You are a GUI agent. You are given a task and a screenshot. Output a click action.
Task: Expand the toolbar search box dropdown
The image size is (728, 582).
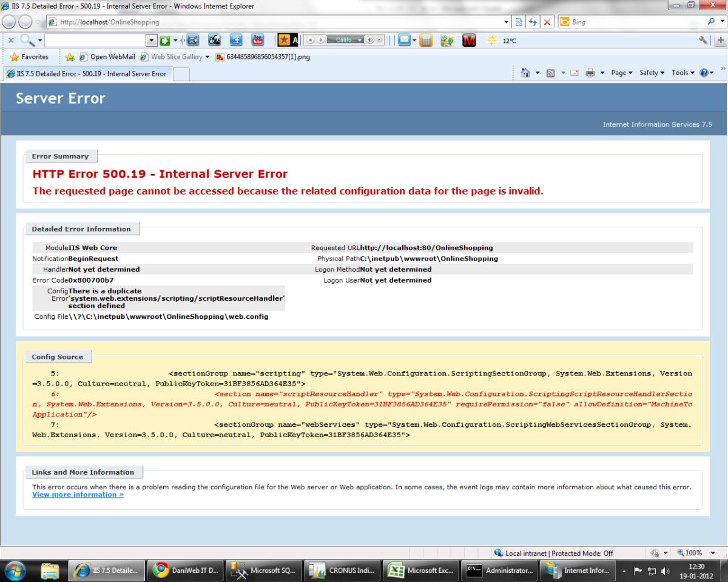click(x=152, y=41)
